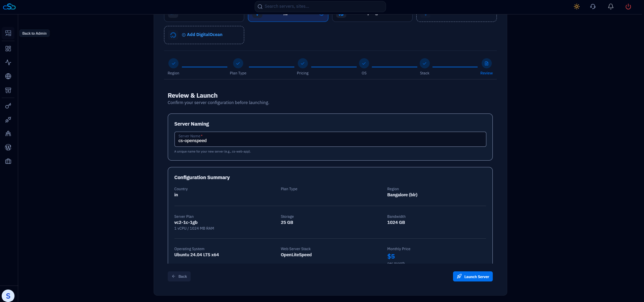Click the Configuration Summary heading
This screenshot has height=302, width=644.
(x=202, y=177)
